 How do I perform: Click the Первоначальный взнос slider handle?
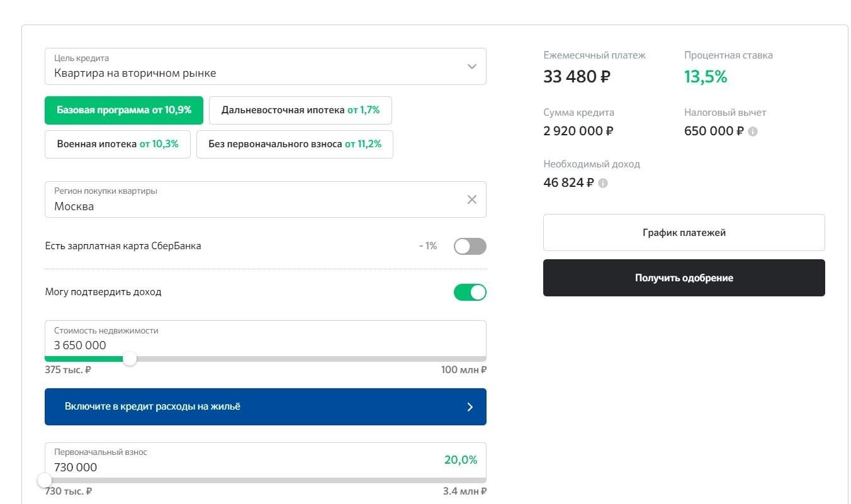(45, 480)
